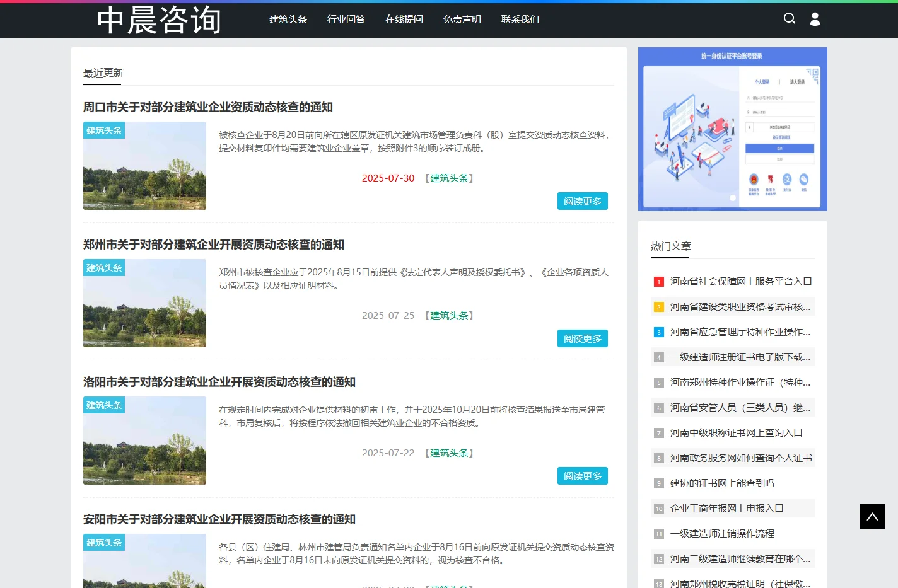898x588 pixels.
Task: Open 一级建造师注册证书电子版下载 hot article
Action: point(740,357)
